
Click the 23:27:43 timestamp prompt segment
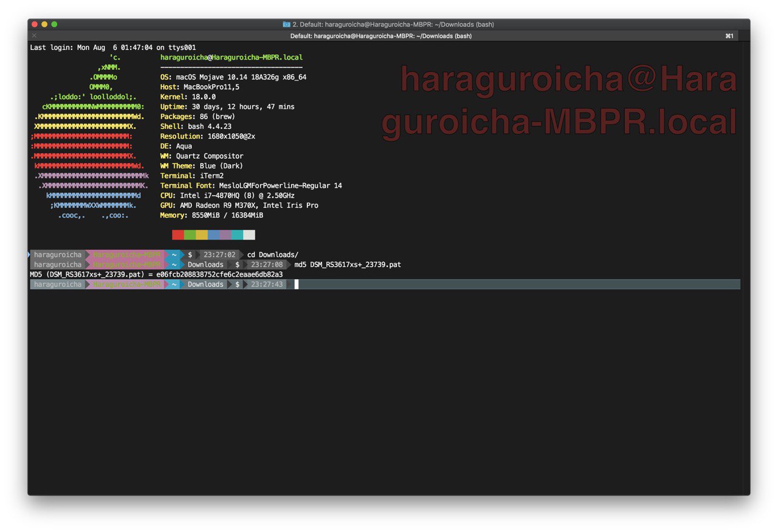[x=267, y=285]
